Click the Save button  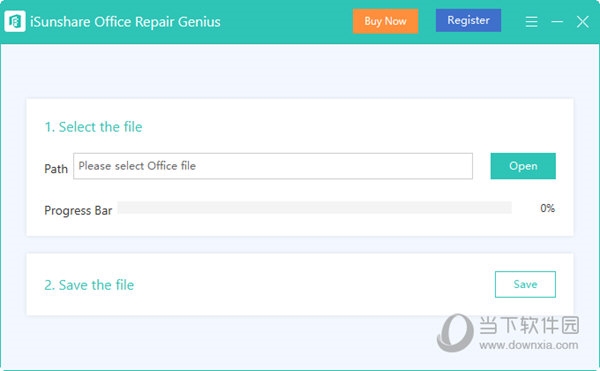pyautogui.click(x=525, y=284)
